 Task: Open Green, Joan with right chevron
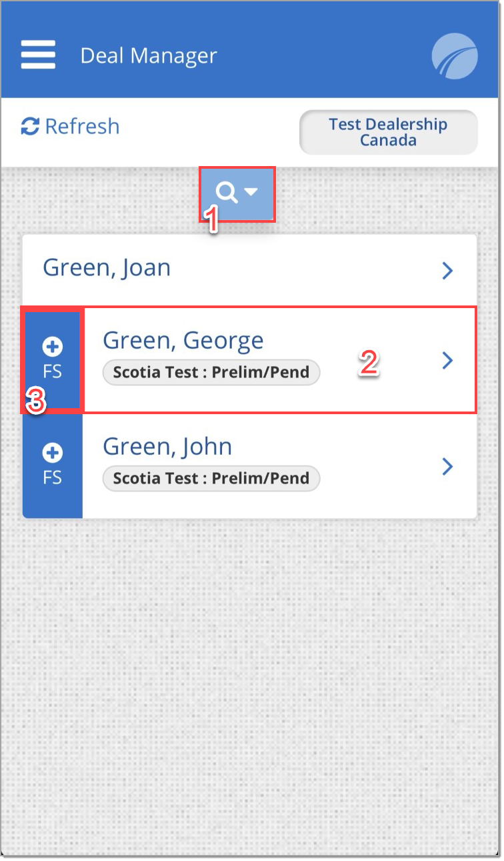pyautogui.click(x=448, y=270)
